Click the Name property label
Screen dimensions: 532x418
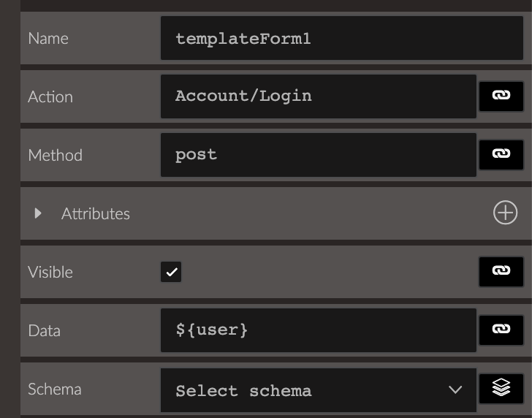tap(48, 38)
